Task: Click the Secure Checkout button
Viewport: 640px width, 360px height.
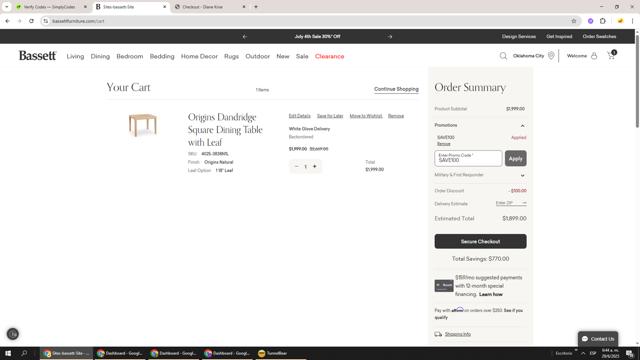Action: point(480,241)
